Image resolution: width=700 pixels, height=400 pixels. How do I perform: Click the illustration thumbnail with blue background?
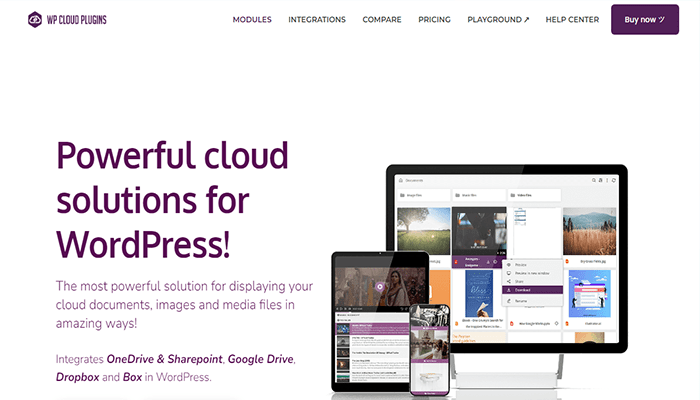[589, 294]
